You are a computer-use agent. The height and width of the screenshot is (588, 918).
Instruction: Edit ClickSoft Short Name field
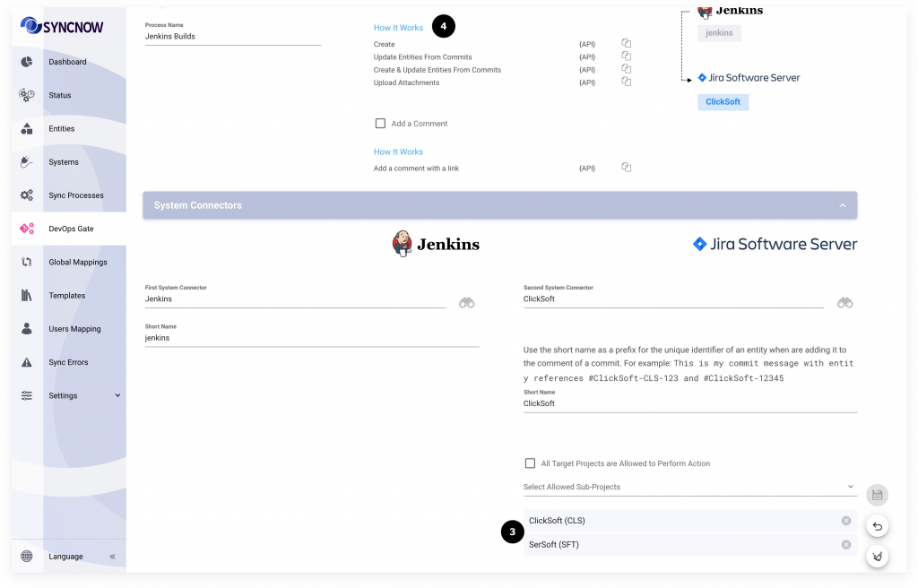click(x=689, y=403)
